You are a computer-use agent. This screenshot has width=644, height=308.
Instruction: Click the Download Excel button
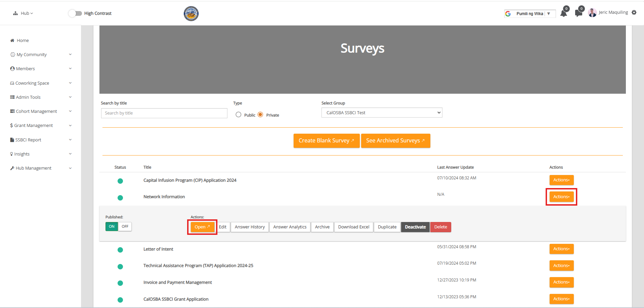[353, 227]
